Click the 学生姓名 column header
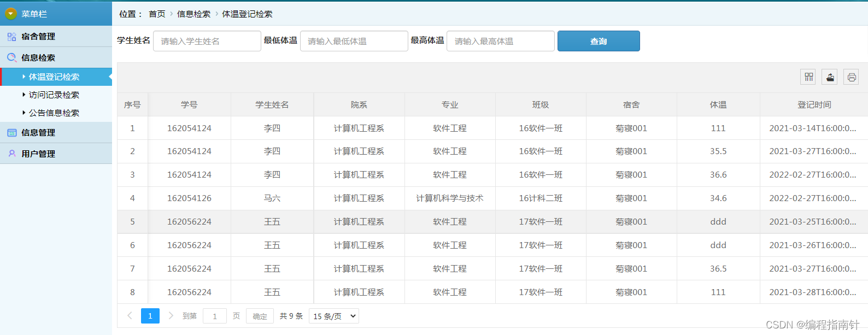The width and height of the screenshot is (868, 335). pyautogui.click(x=272, y=105)
